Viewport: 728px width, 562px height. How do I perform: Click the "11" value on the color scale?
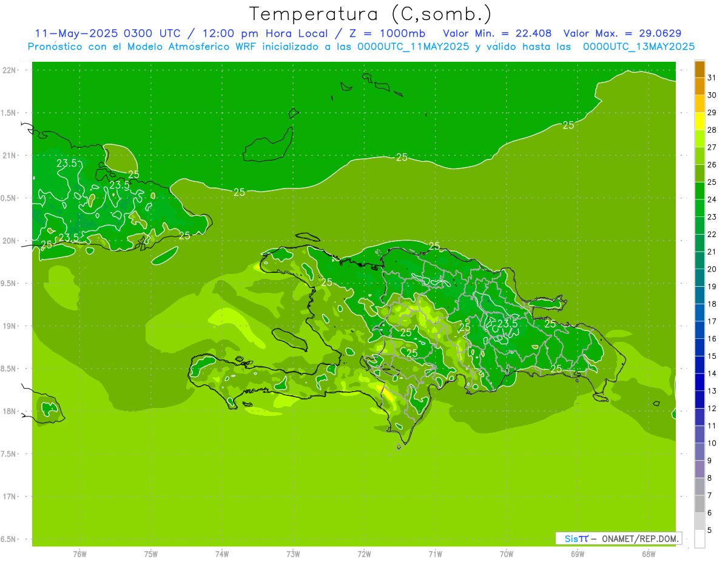coord(712,426)
